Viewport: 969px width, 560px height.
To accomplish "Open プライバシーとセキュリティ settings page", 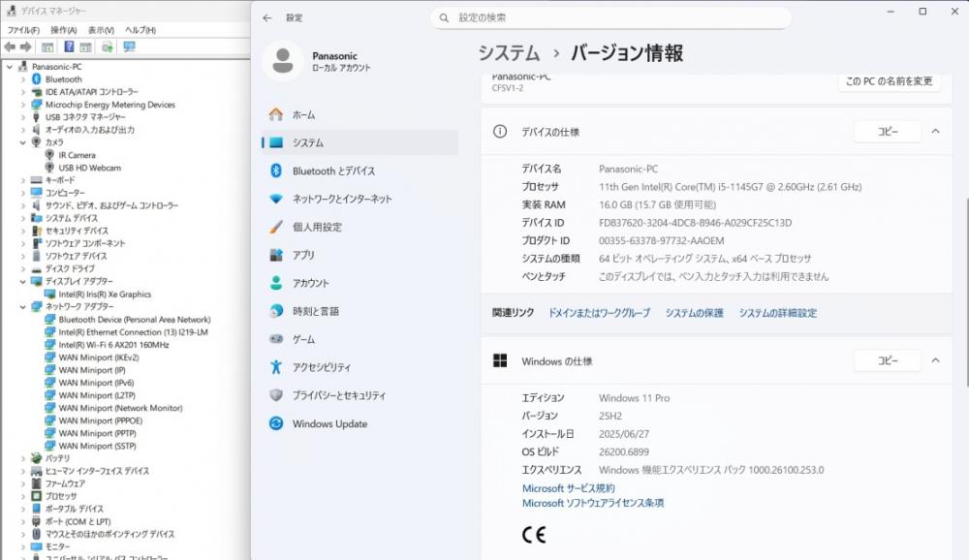I will [x=339, y=395].
